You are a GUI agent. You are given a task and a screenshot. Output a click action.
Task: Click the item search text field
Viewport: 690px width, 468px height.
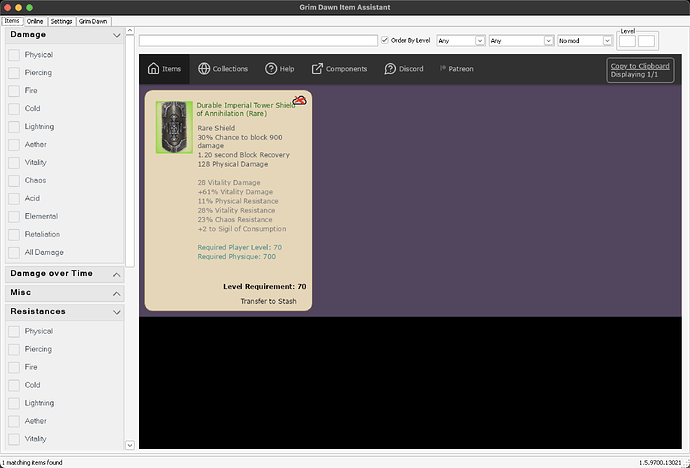[258, 40]
